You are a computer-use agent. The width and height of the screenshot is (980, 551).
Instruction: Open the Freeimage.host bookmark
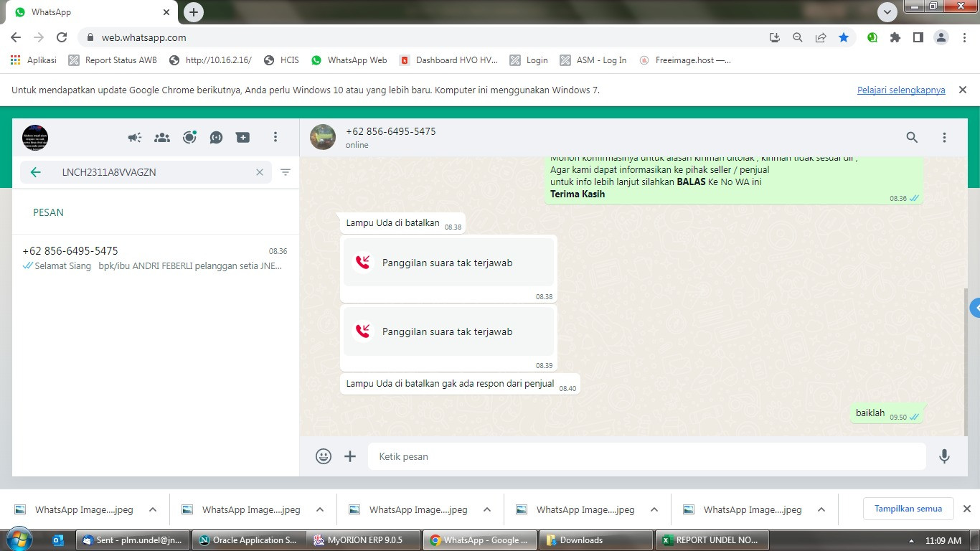point(685,60)
